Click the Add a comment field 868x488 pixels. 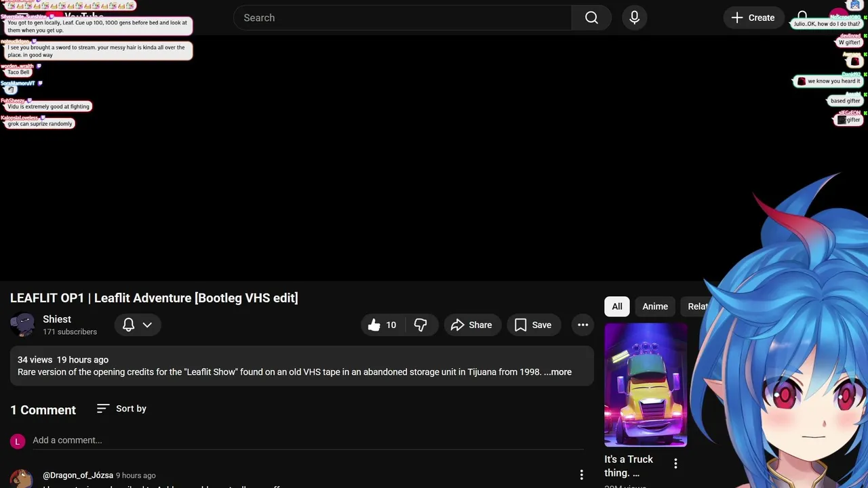(x=308, y=441)
